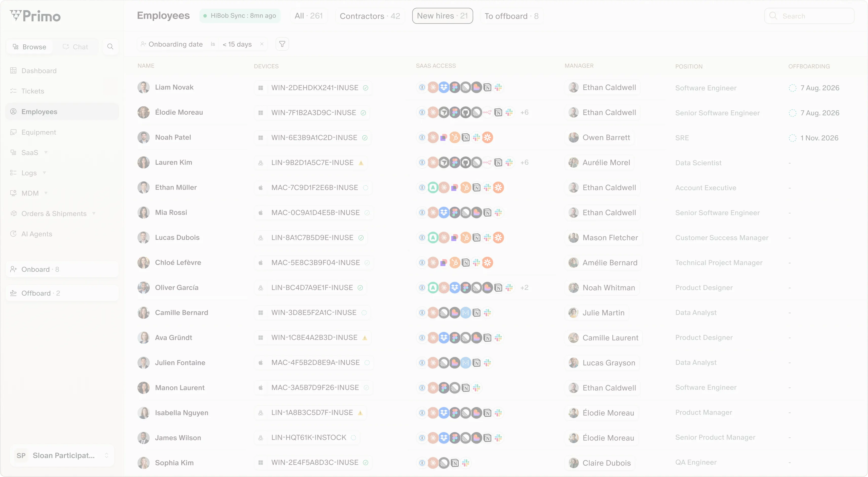Click GitHub icon in Lauren Kim's SaaS access
This screenshot has width=868, height=477.
[466, 162]
